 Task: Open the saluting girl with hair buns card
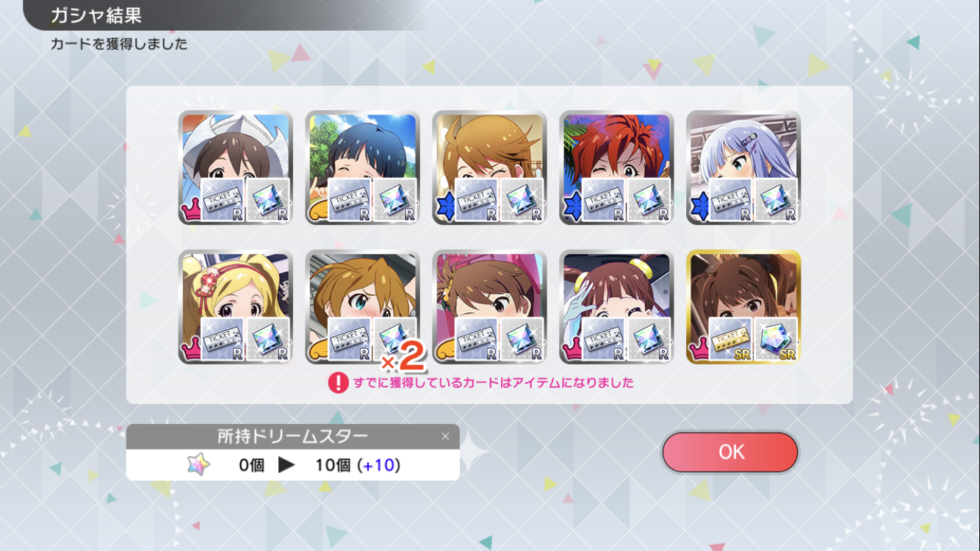tap(616, 307)
